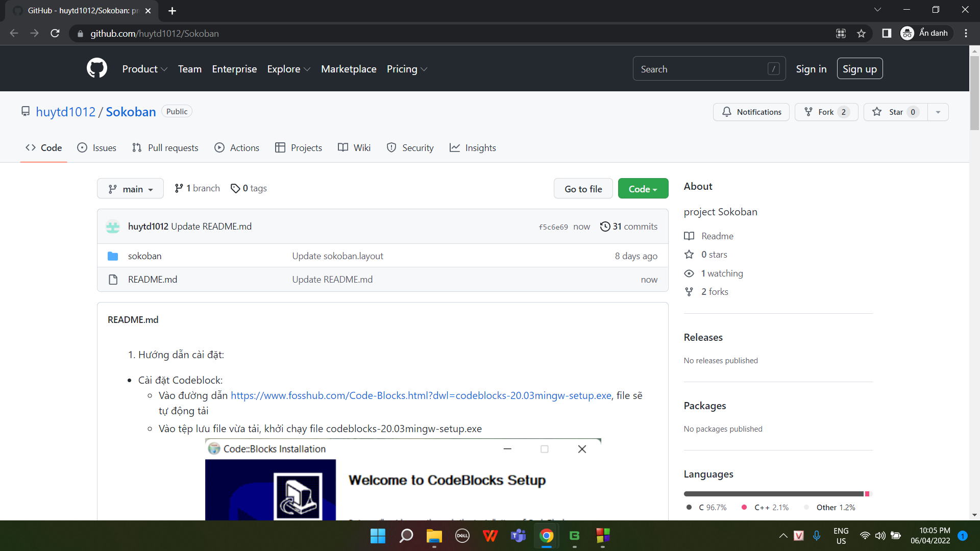
Task: Toggle Notifications for this repository
Action: 751,112
